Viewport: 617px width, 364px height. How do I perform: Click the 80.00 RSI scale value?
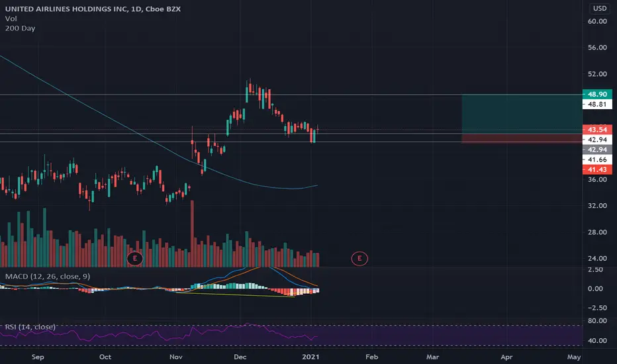point(597,321)
